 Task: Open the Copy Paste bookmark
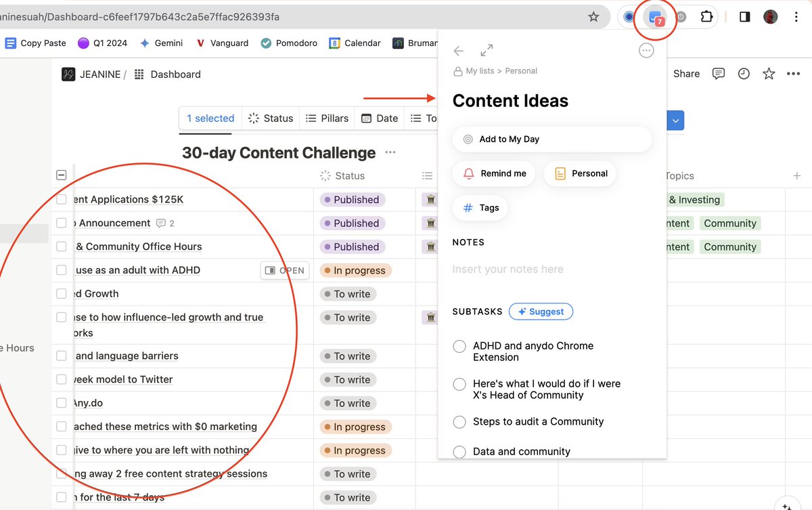point(36,43)
